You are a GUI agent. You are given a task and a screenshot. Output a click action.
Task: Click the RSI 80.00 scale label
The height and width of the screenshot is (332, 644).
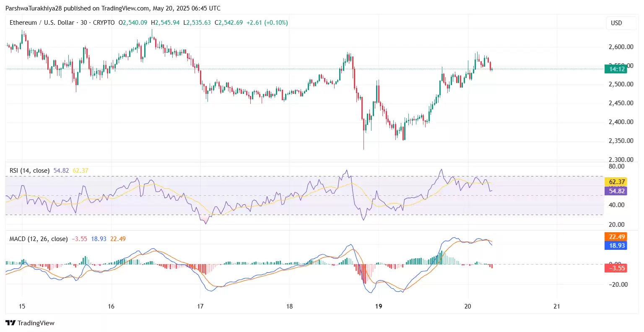(616, 166)
